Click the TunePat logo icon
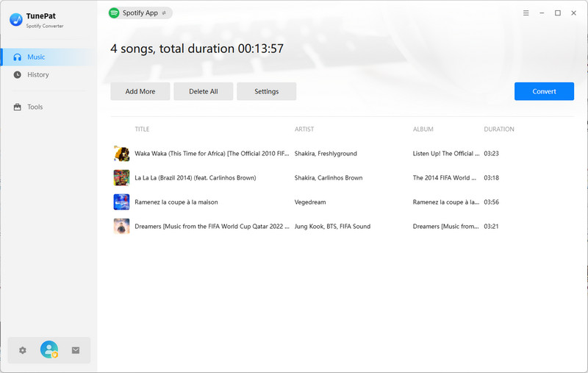 point(16,20)
